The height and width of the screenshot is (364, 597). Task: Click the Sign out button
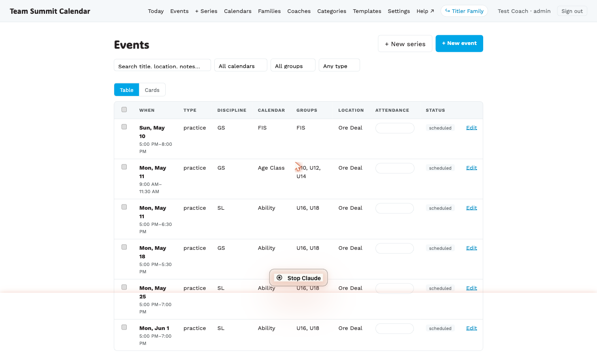coord(572,11)
